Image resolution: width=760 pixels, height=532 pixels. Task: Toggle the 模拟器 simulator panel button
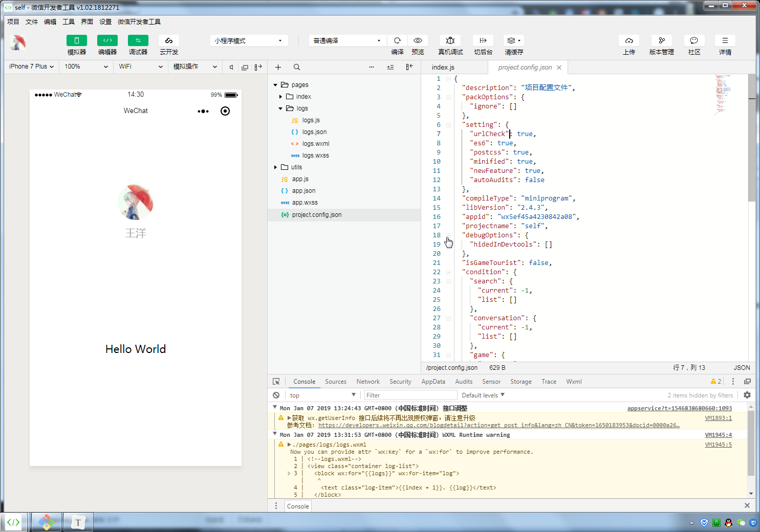click(77, 40)
